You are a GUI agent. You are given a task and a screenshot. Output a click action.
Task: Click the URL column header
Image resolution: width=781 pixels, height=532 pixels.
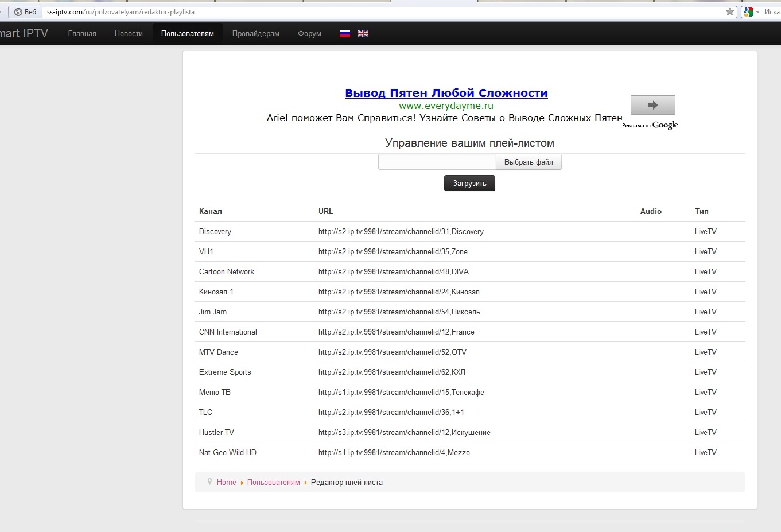coord(326,211)
